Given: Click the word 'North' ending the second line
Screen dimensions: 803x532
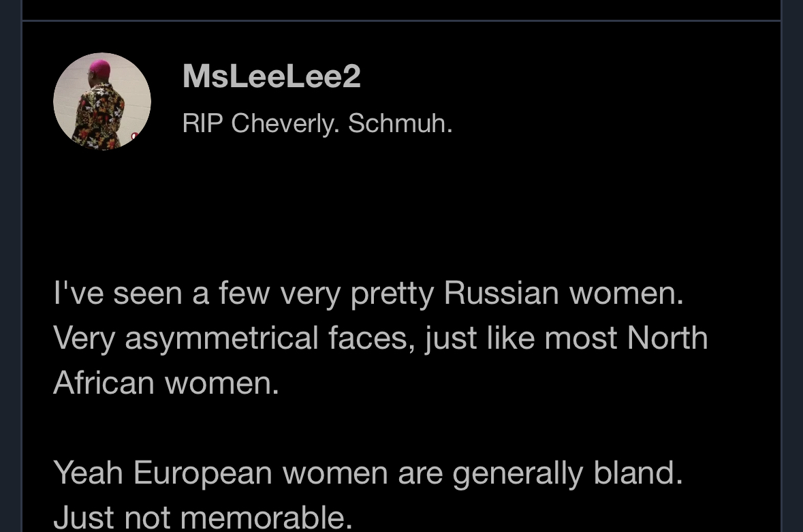Looking at the screenshot, I should pos(667,338).
